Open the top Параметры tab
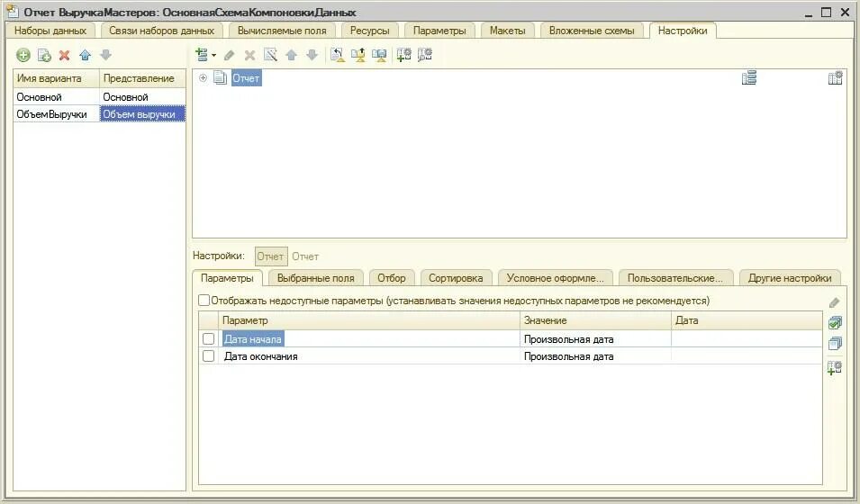The image size is (860, 504). point(439,31)
